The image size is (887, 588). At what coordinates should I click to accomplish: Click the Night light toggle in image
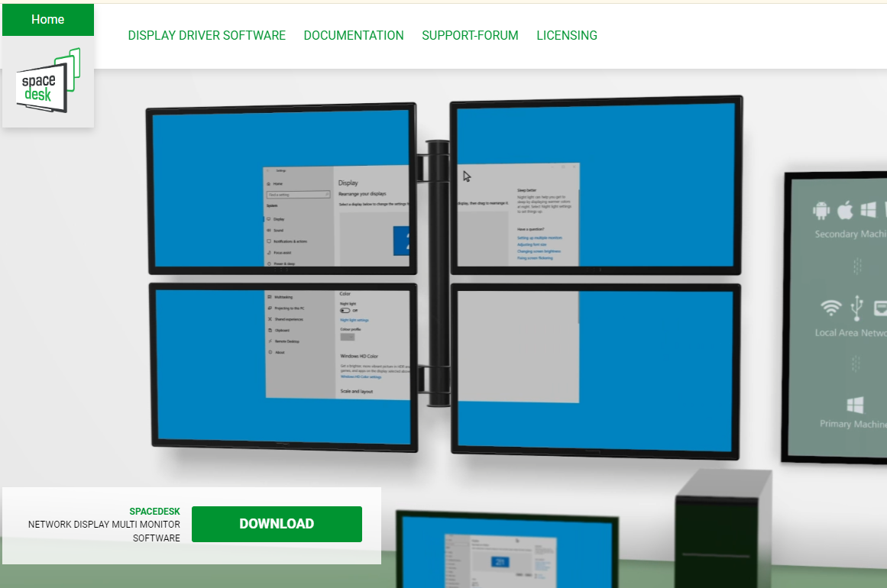pos(345,310)
